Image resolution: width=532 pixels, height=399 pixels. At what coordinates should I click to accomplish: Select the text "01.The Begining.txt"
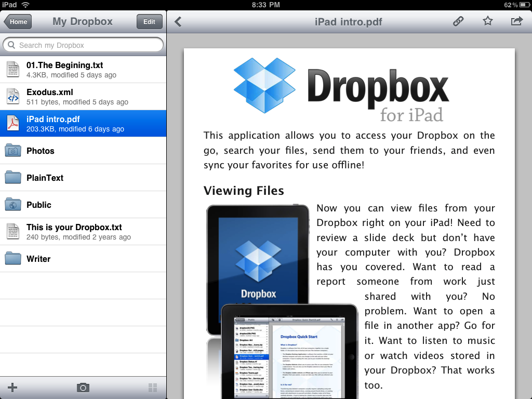64,65
